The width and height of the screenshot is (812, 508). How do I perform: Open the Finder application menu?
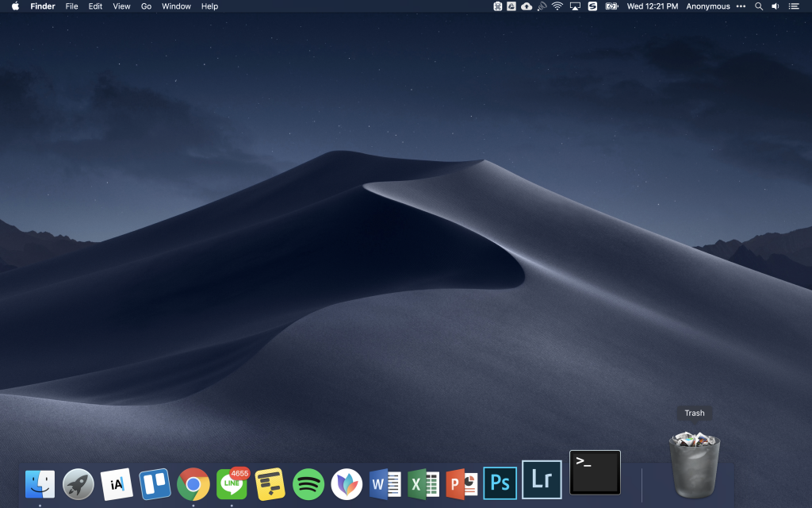tap(43, 6)
